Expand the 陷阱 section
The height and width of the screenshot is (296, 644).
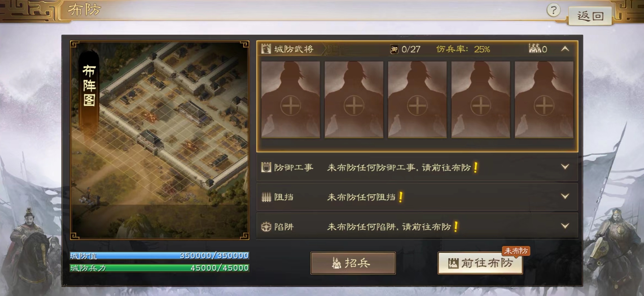565,226
